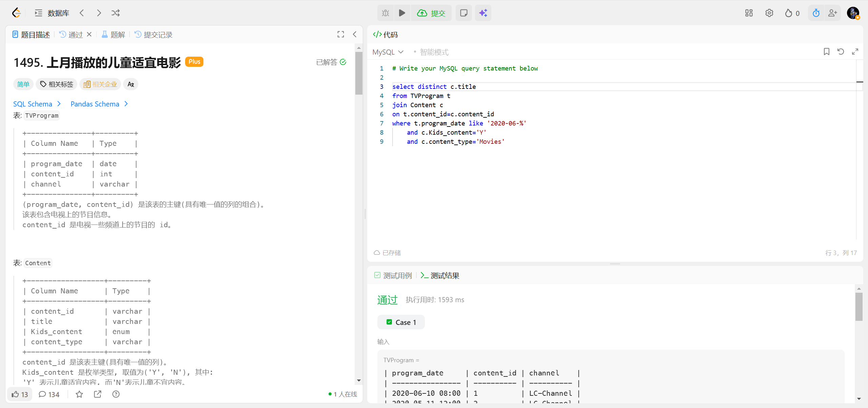Open the notes sticky icon
Screen dimensions: 868x408
coord(463,13)
